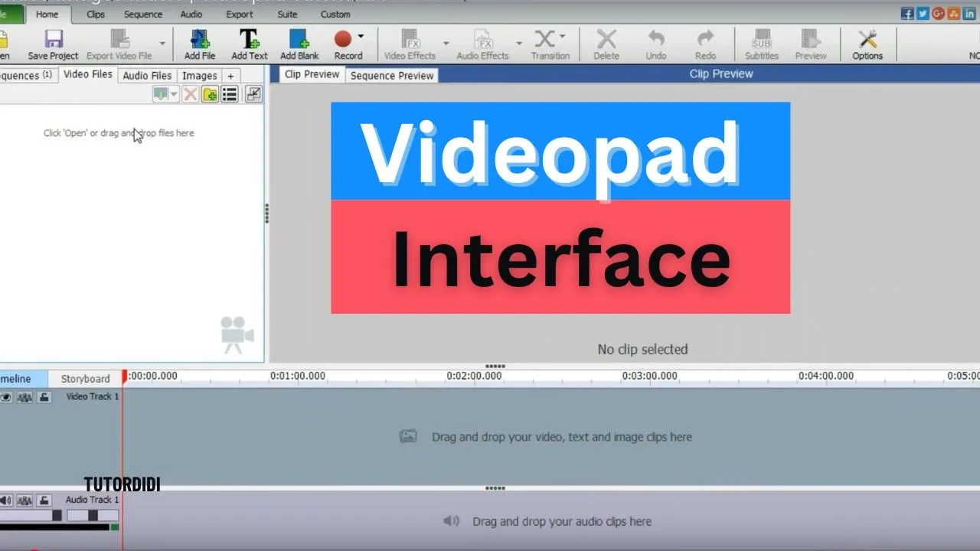Switch to the Images bin tab
980x551 pixels.
click(200, 76)
